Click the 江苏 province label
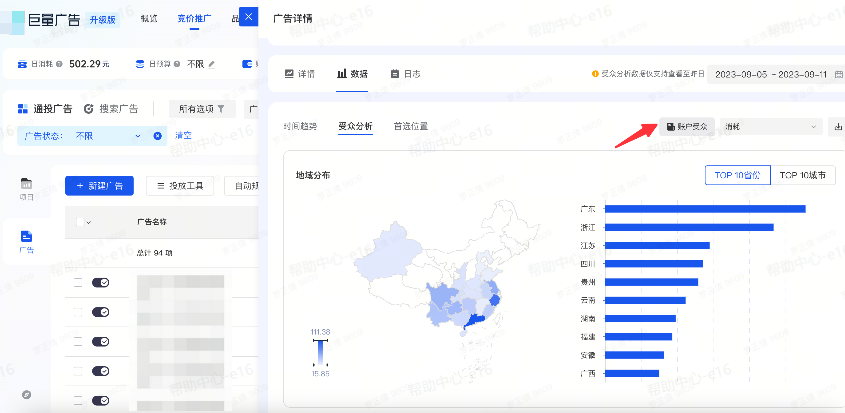Image resolution: width=845 pixels, height=413 pixels. pos(588,245)
